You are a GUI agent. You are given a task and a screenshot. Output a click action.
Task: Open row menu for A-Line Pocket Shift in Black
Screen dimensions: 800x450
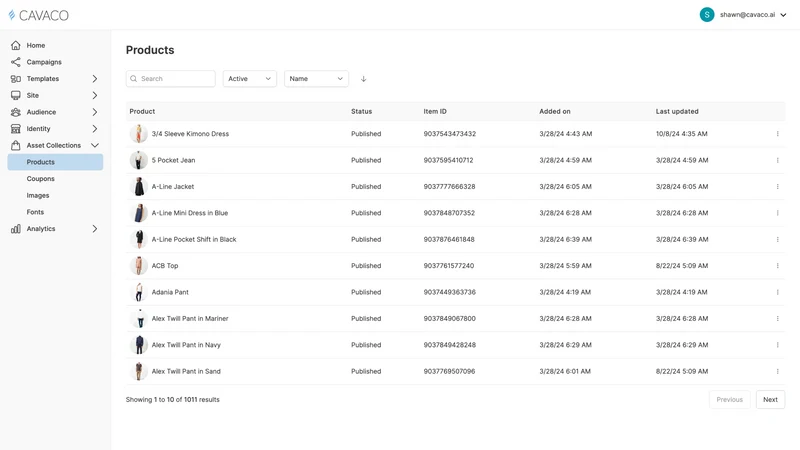pyautogui.click(x=778, y=239)
